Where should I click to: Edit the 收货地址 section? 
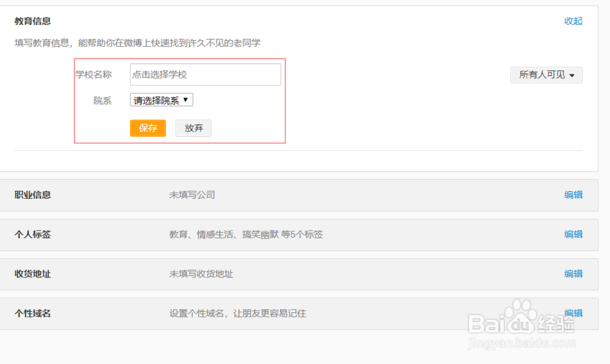click(x=573, y=274)
